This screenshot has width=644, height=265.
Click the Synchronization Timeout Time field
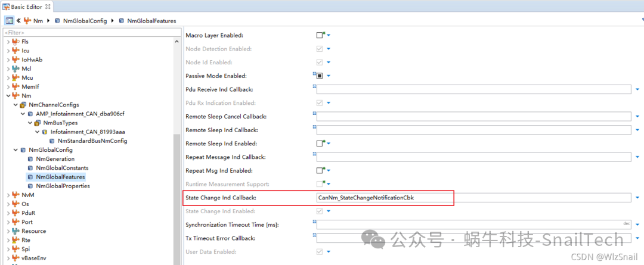coord(473,225)
